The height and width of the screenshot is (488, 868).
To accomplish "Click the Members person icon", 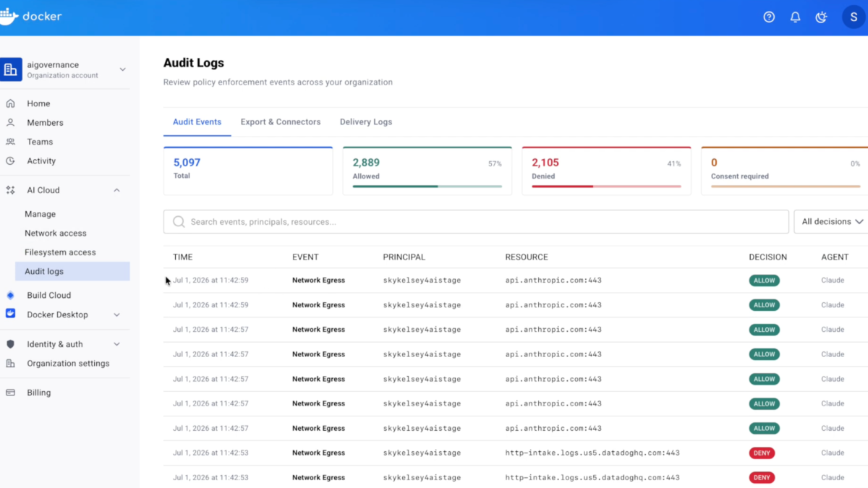I will coord(10,123).
